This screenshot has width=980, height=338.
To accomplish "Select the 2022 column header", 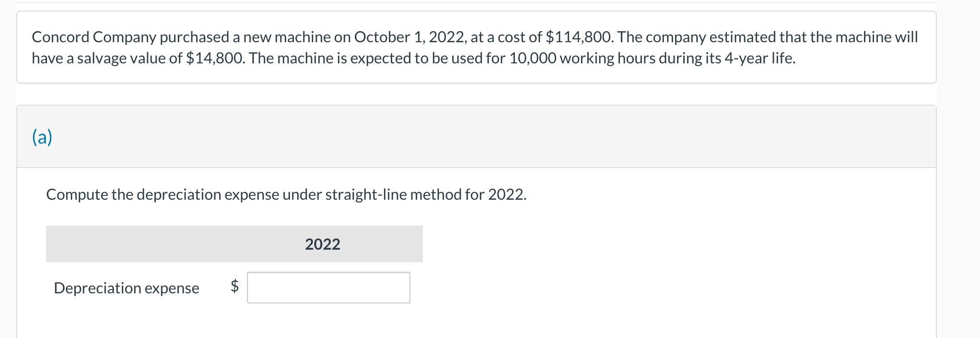I will coord(323,244).
